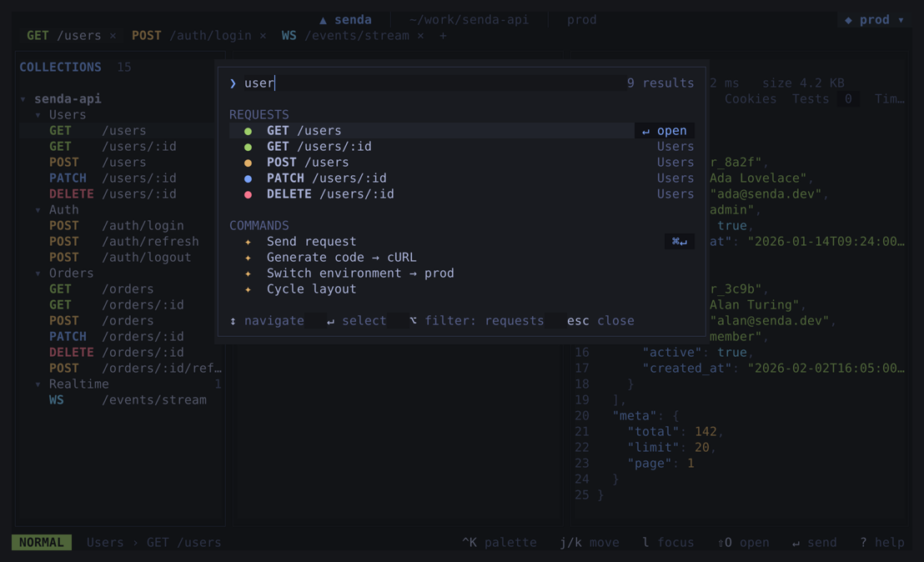Open PATCH /orders/:id in sidebar tree
The width and height of the screenshot is (924, 562).
121,337
